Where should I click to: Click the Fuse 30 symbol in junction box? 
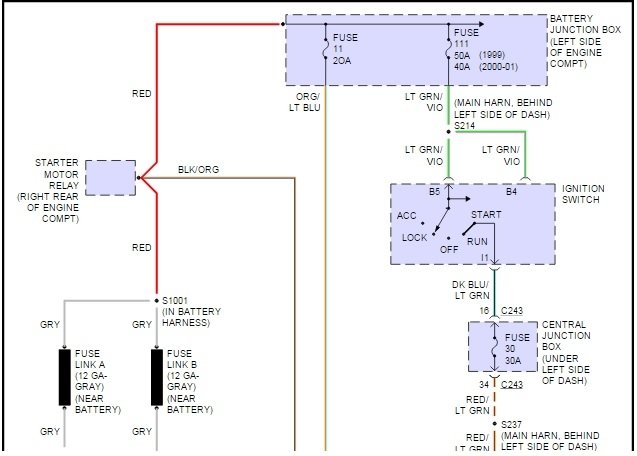494,347
